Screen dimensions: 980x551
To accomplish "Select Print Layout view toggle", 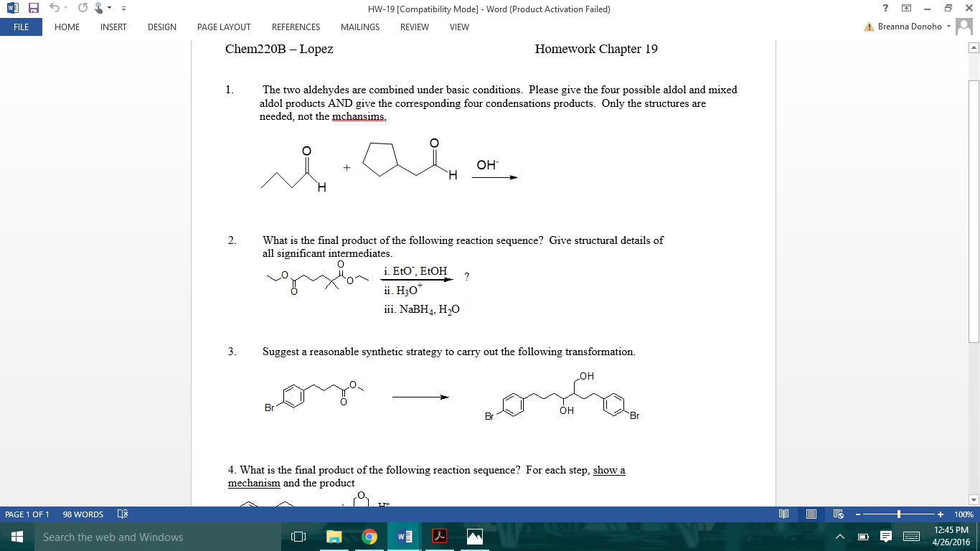I will tap(811, 514).
